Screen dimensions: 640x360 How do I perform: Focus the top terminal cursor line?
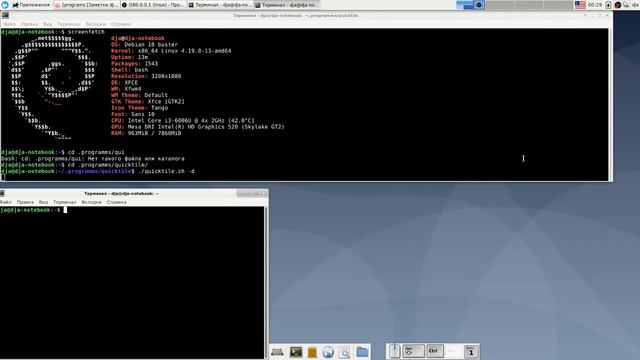(x=3, y=178)
